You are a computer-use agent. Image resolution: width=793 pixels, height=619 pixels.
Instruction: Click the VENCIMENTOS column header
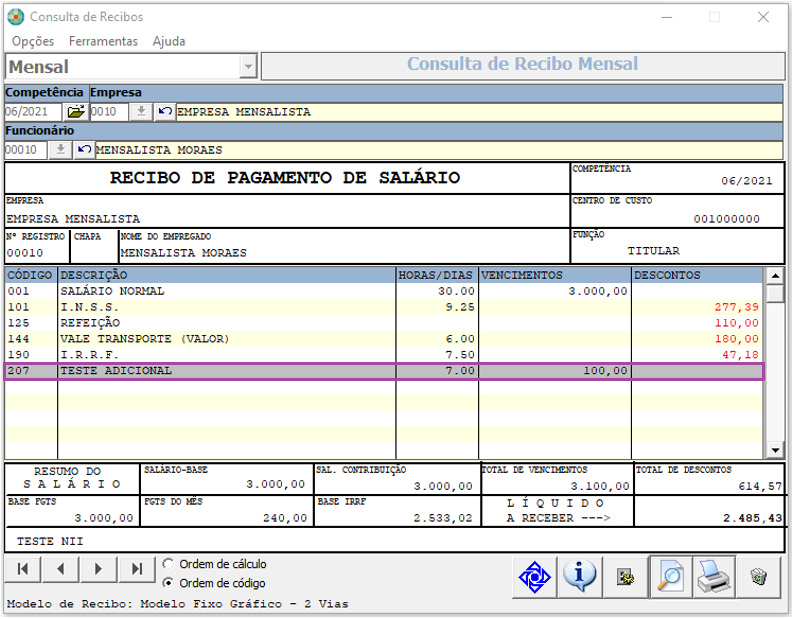coord(555,275)
